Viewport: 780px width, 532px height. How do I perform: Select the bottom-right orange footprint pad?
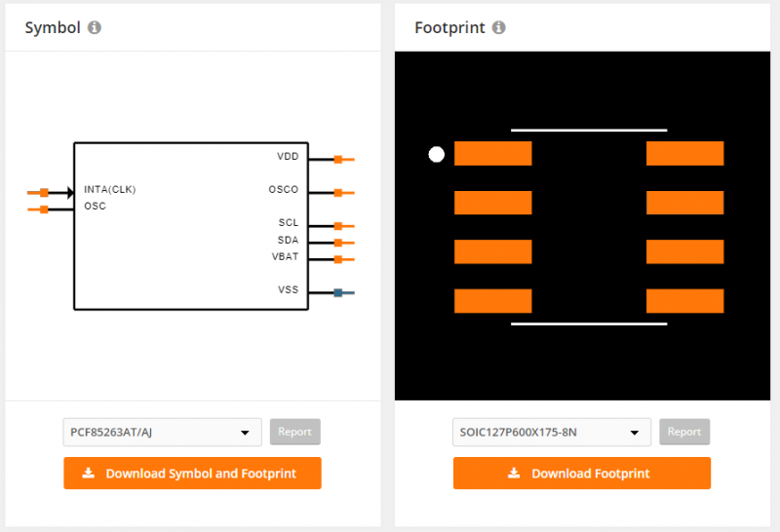(684, 301)
